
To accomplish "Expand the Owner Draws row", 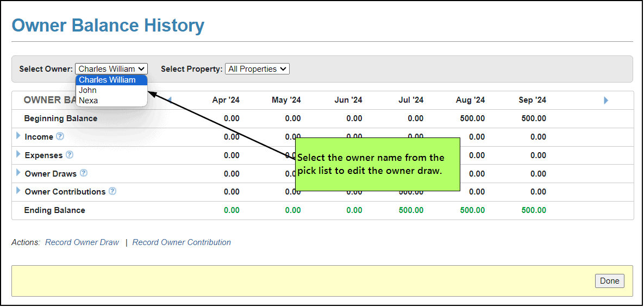I will 18,173.
